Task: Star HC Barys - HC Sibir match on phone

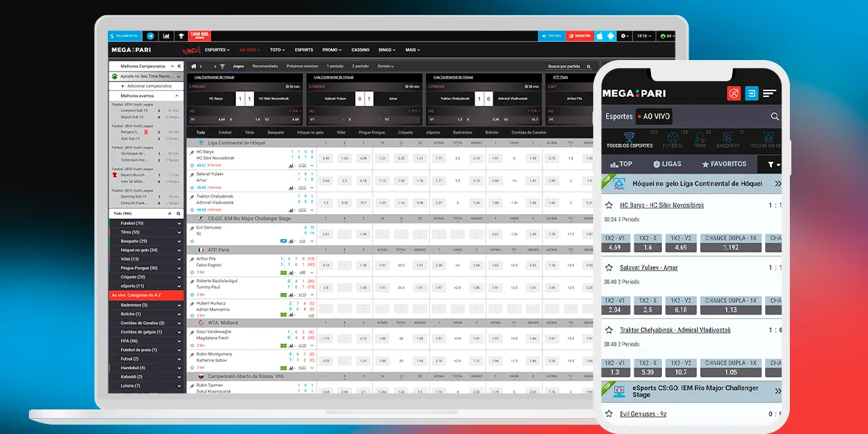Action: pos(609,205)
